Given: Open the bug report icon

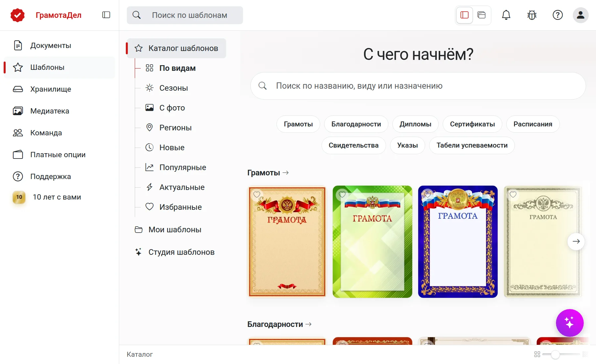Looking at the screenshot, I should coord(532,15).
